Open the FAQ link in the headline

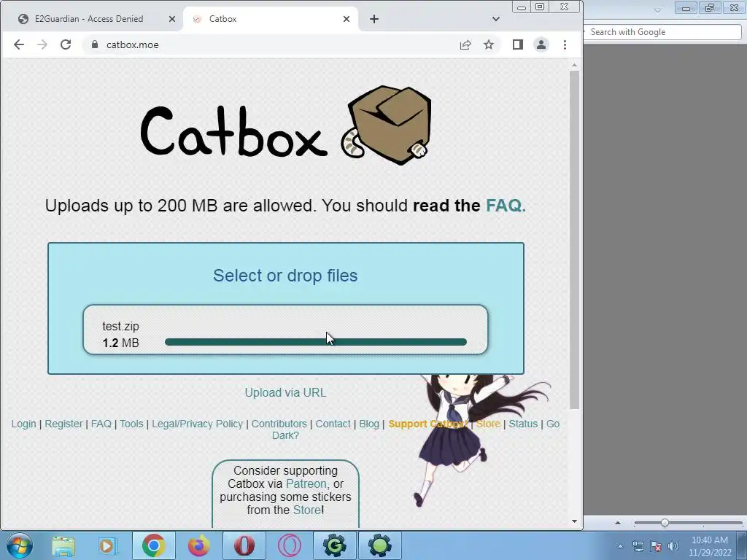[506, 206]
